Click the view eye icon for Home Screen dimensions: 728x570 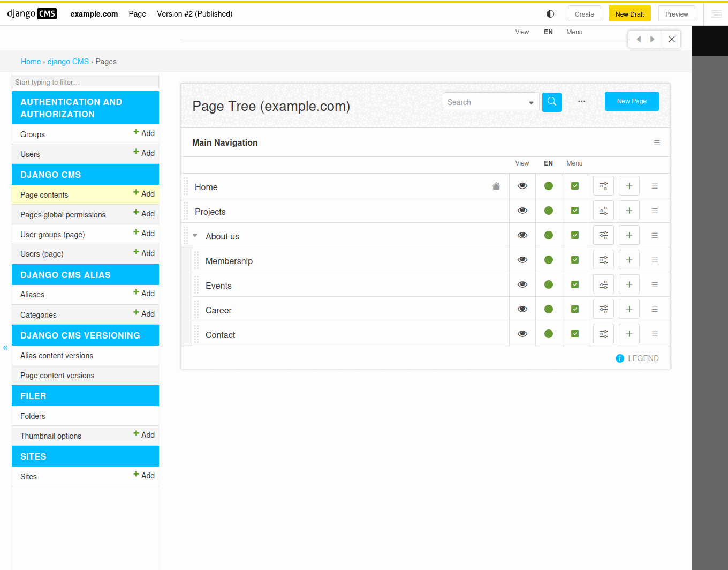(x=522, y=186)
